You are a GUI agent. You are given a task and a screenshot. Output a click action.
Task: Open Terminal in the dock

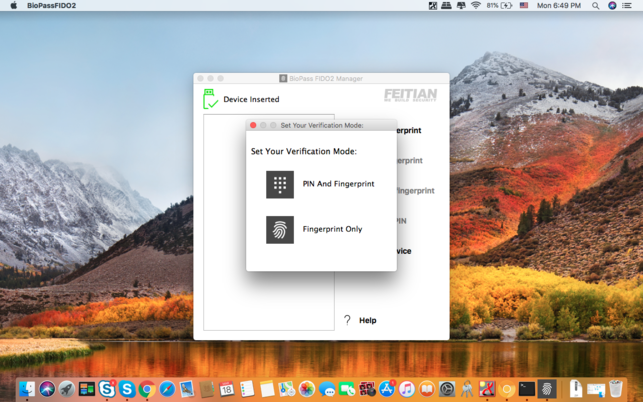pyautogui.click(x=527, y=389)
